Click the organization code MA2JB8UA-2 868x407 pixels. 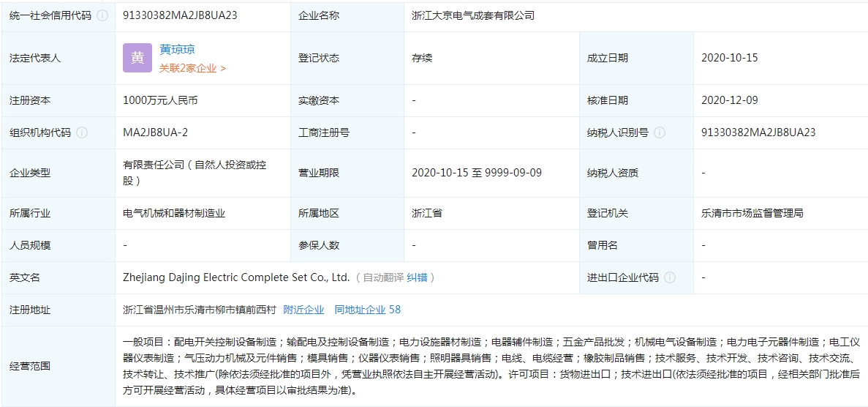point(155,132)
